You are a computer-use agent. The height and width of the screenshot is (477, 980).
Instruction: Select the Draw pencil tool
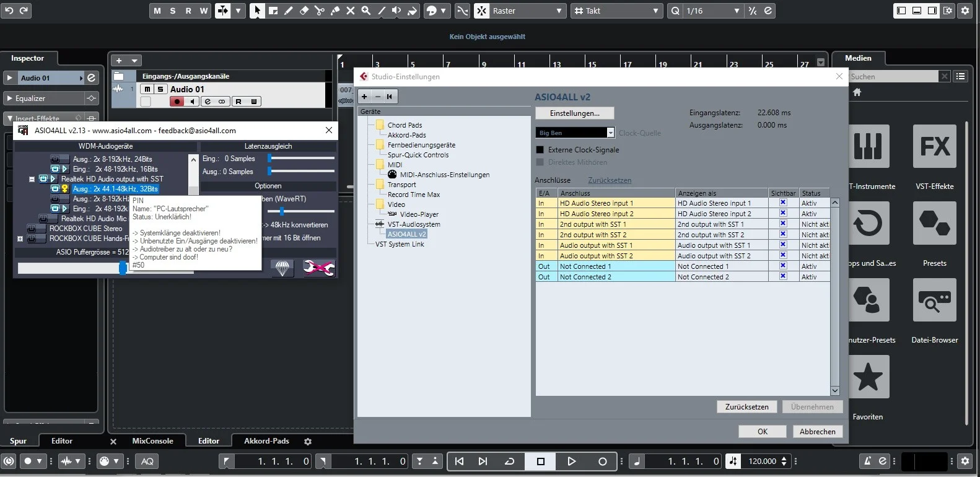(288, 11)
